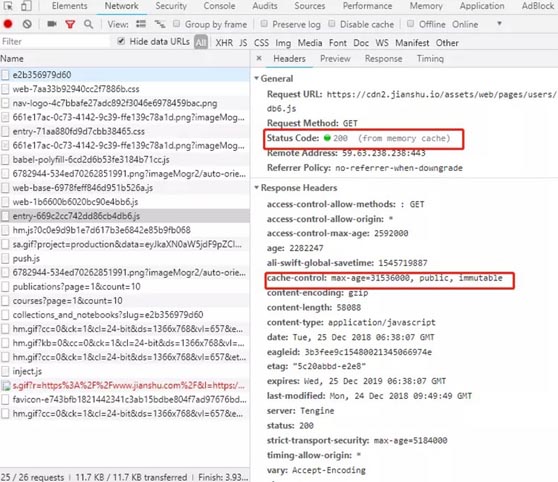Collapse the Response Headers section
Viewport: 558px width, 482px height.
pos(256,187)
